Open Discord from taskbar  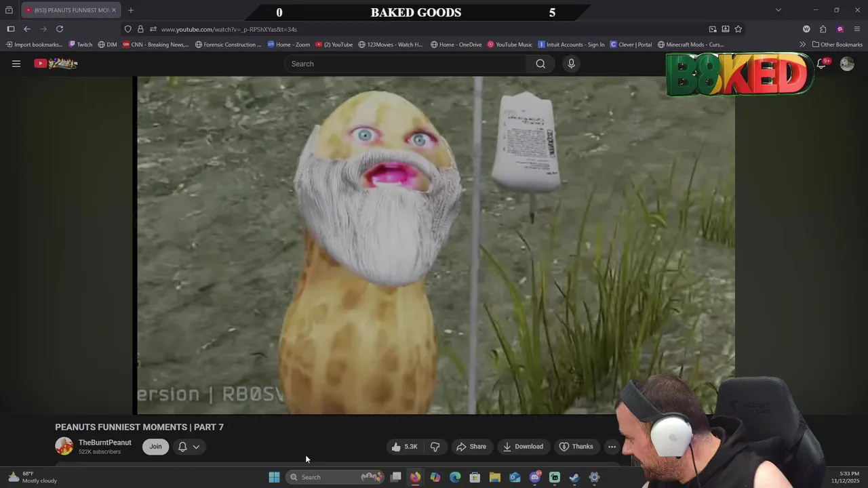[x=534, y=477]
